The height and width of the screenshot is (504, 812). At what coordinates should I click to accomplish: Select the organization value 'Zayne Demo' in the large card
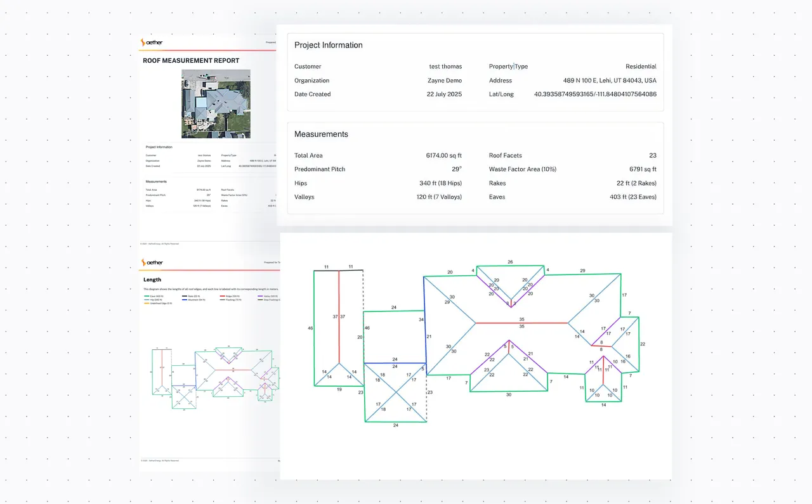point(445,81)
